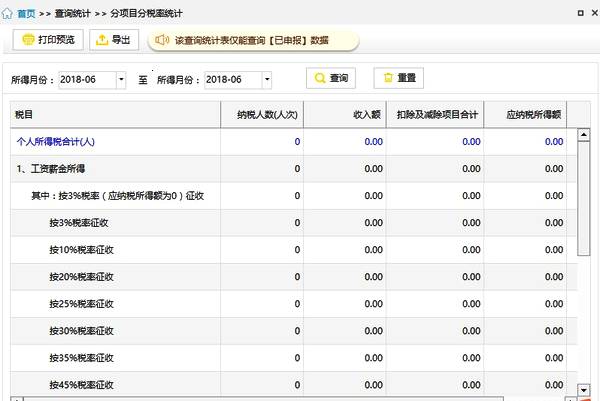Click the 查询 search button
This screenshot has width=600, height=401.
tap(331, 78)
